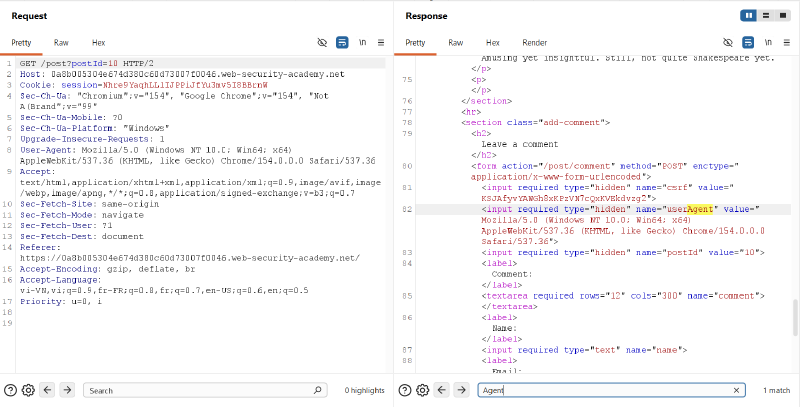Click the Upgrade-Insecure-Requests header line
Screen dimensions: 800x407
92,139
